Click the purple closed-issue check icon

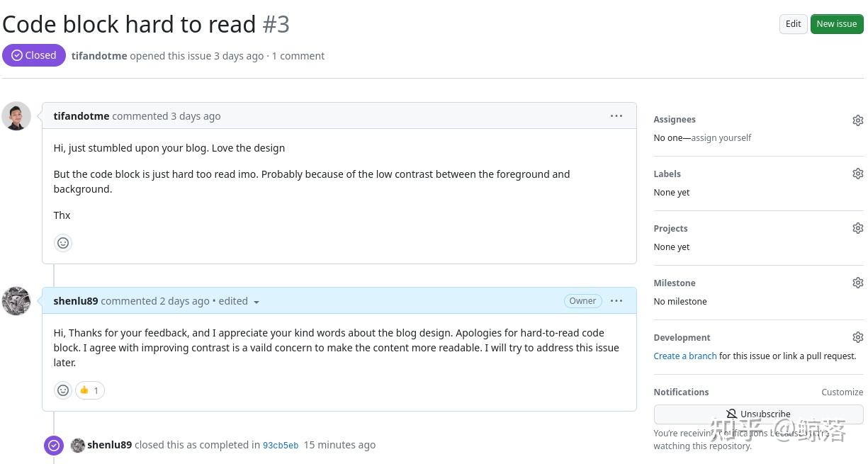(54, 445)
